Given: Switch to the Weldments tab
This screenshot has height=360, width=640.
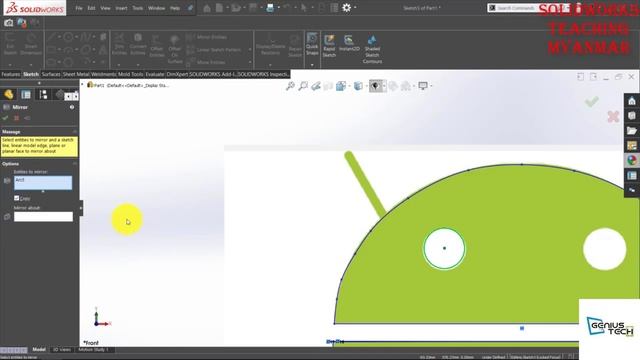Looking at the screenshot, I should point(104,74).
